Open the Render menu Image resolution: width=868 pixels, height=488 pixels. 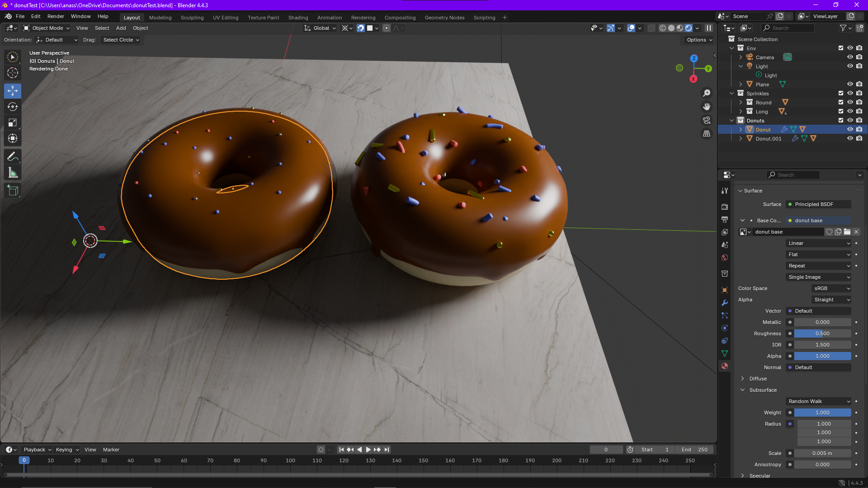(56, 16)
